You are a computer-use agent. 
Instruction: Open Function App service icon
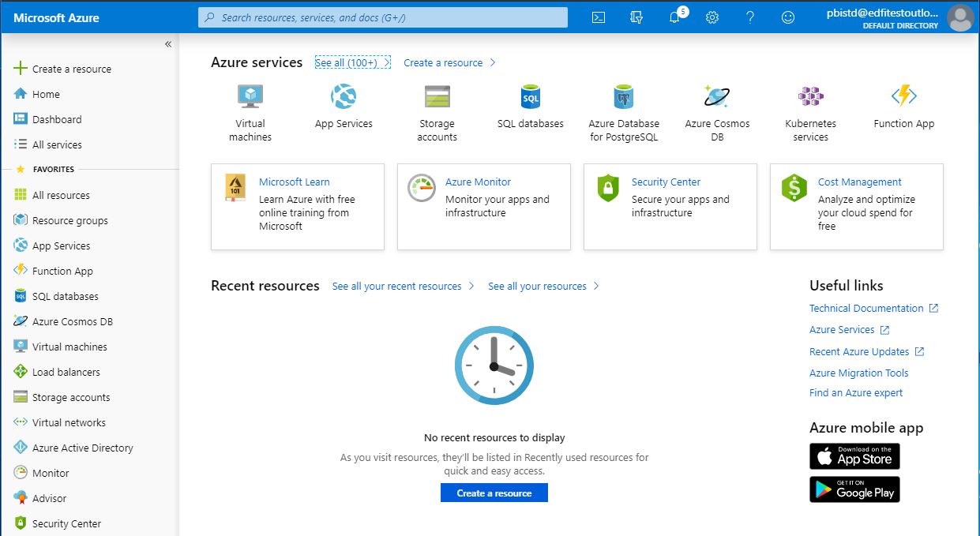[904, 96]
